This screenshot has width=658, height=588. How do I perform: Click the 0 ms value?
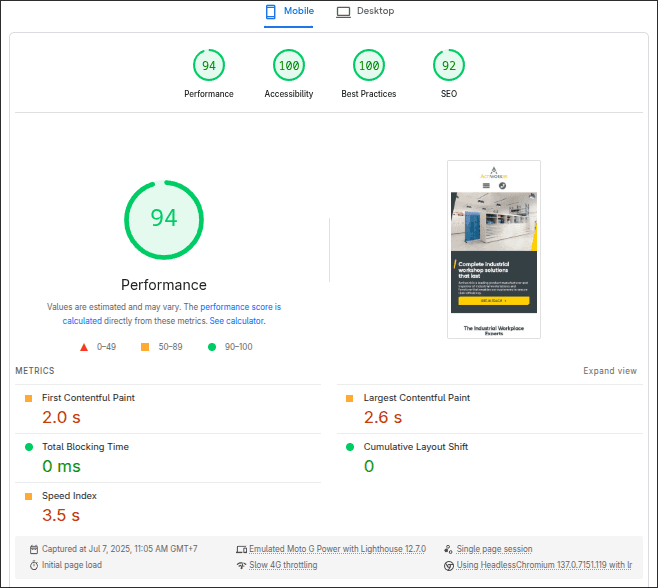(x=61, y=466)
